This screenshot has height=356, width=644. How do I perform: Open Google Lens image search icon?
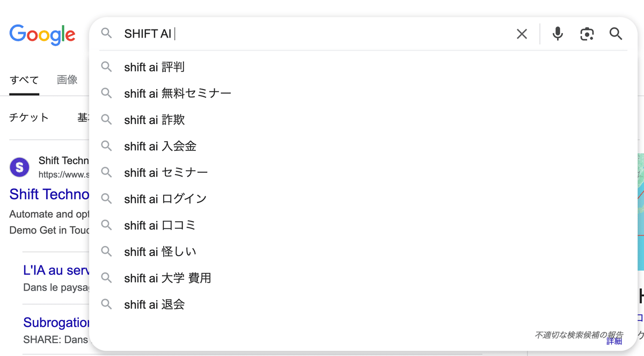(587, 34)
